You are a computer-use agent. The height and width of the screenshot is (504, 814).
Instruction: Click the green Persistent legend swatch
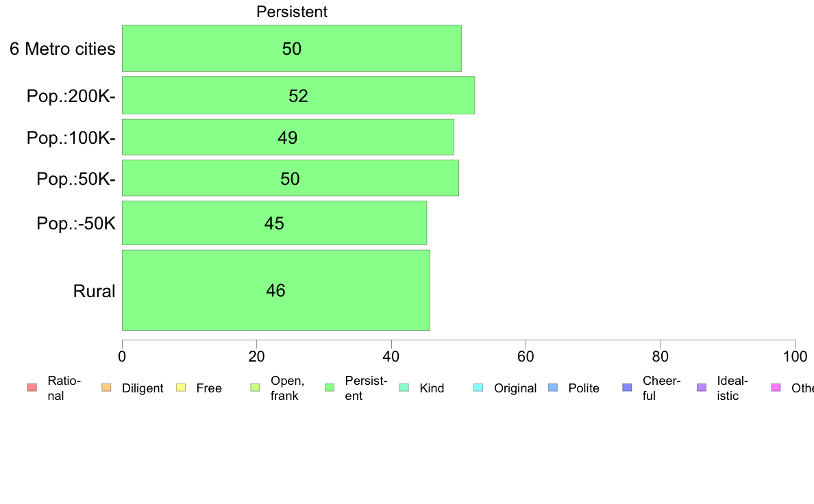330,388
